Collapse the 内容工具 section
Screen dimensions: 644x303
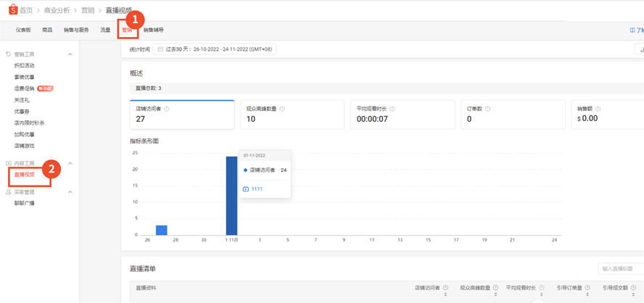(70, 163)
